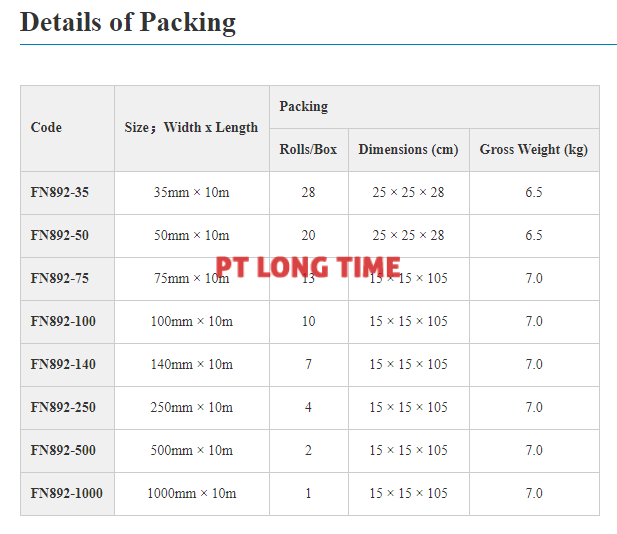Click the red 'PT LONG TIME' watermark
This screenshot has height=534, width=617.
308,267
